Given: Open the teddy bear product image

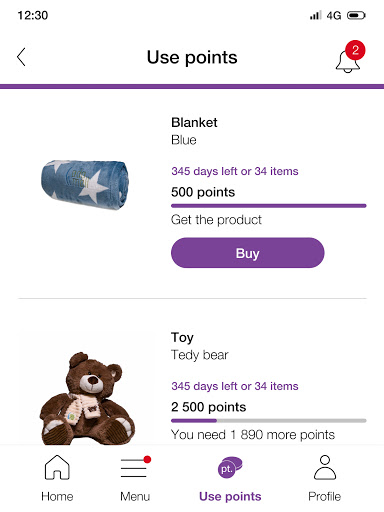Looking at the screenshot, I should coord(87,398).
